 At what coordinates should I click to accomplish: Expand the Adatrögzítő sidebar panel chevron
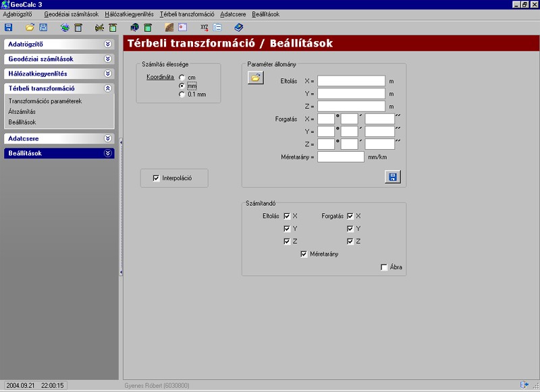click(108, 44)
